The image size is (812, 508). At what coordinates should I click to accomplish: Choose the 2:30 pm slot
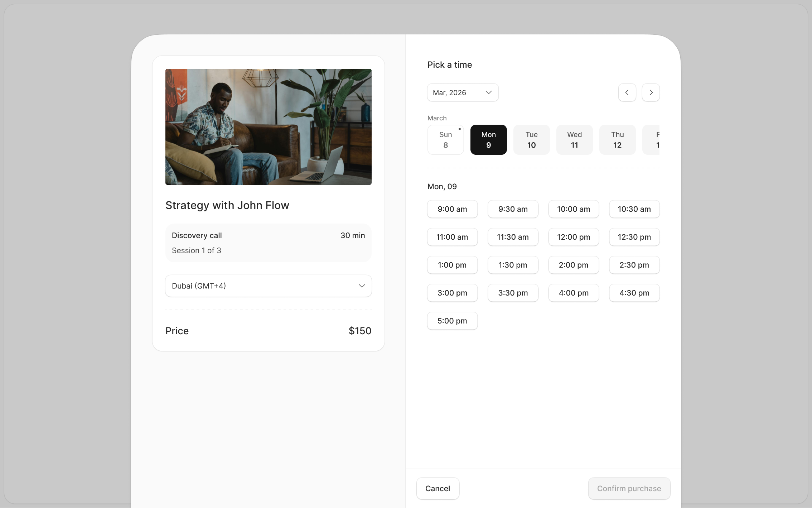(634, 265)
